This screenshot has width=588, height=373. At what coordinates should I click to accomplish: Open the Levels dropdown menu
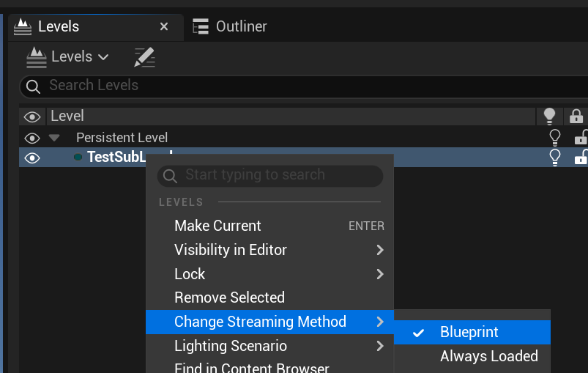tap(67, 57)
